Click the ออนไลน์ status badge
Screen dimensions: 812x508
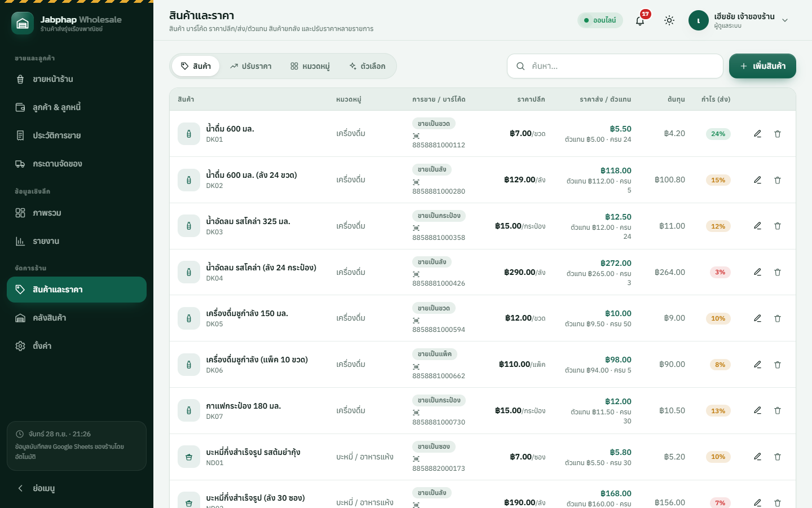[600, 20]
